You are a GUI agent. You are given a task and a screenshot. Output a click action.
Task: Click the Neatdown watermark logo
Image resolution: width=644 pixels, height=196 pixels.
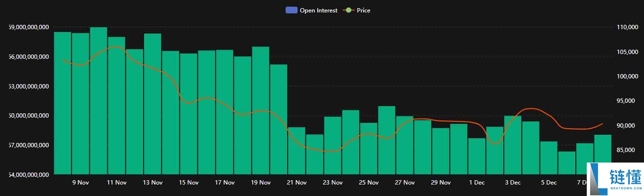click(x=615, y=178)
